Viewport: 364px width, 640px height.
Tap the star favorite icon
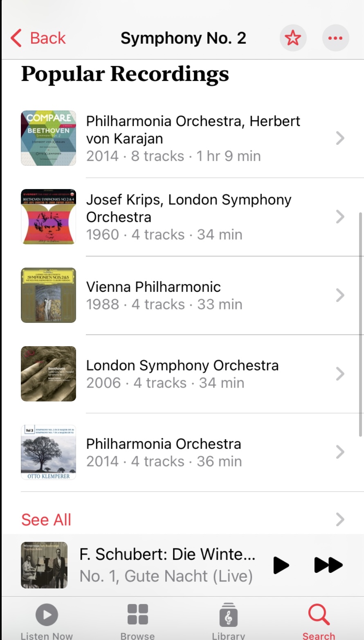tap(293, 38)
